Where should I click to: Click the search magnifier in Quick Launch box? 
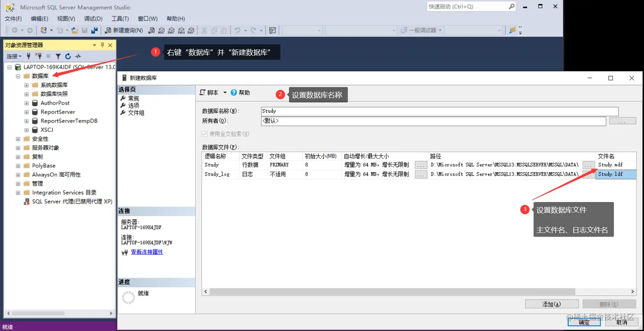pyautogui.click(x=512, y=6)
